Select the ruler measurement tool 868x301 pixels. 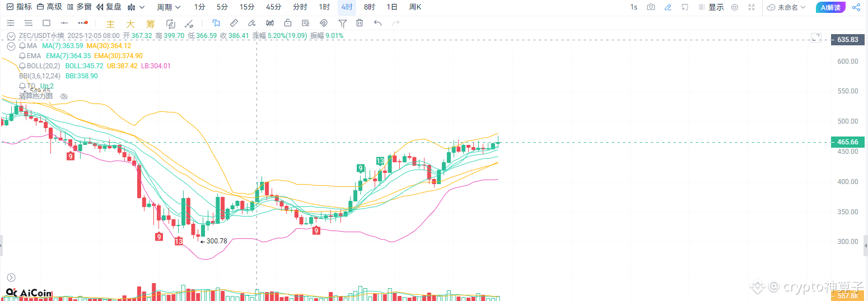[234, 23]
